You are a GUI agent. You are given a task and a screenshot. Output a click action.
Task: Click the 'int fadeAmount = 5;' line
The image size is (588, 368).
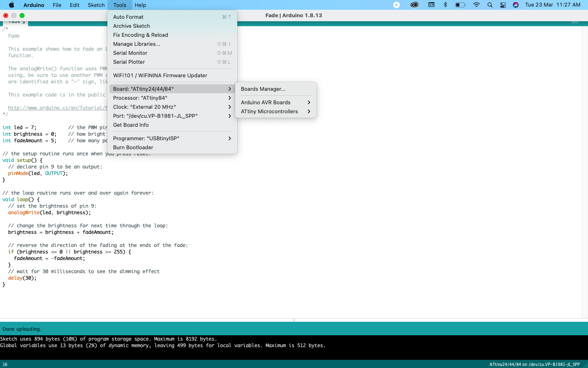(29, 141)
